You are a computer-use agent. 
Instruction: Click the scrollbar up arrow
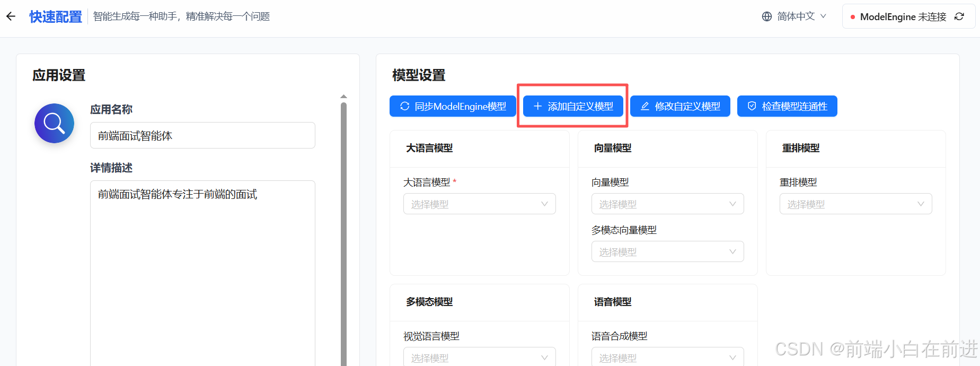click(343, 97)
